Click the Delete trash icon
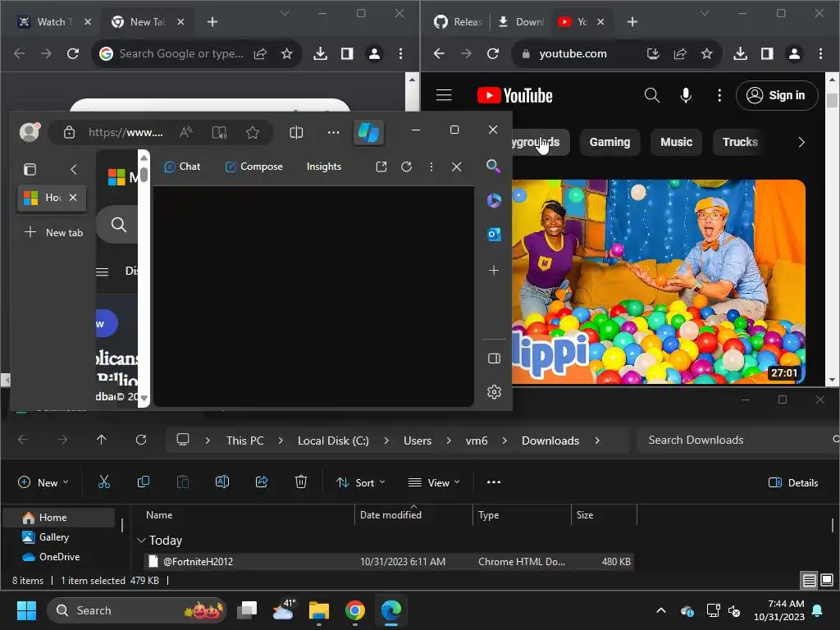Image resolution: width=840 pixels, height=630 pixels. (301, 482)
